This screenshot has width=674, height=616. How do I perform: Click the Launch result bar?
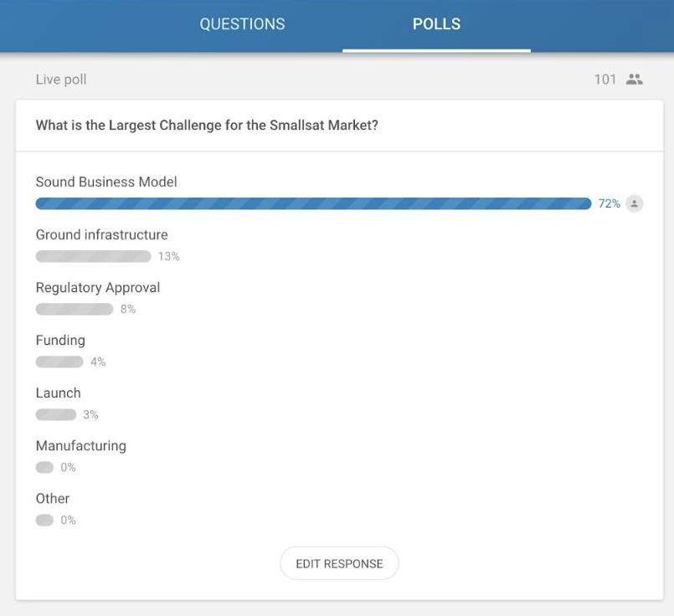(x=55, y=414)
